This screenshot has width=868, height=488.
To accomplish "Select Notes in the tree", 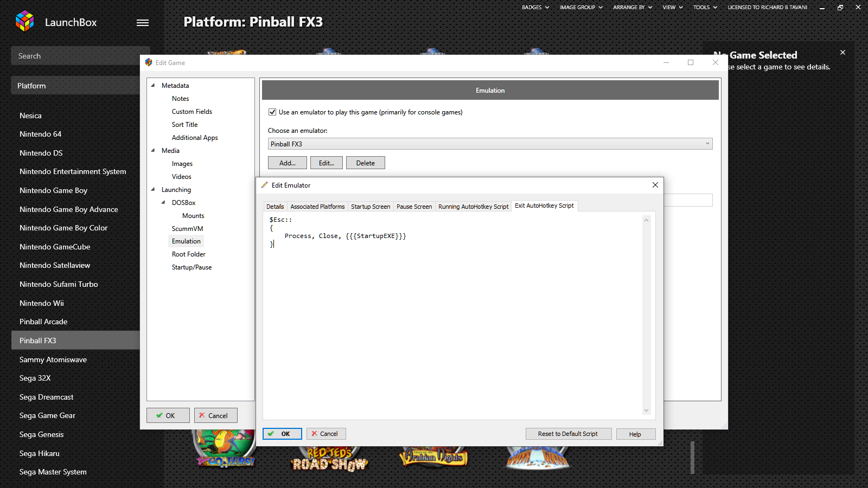I will pos(180,98).
